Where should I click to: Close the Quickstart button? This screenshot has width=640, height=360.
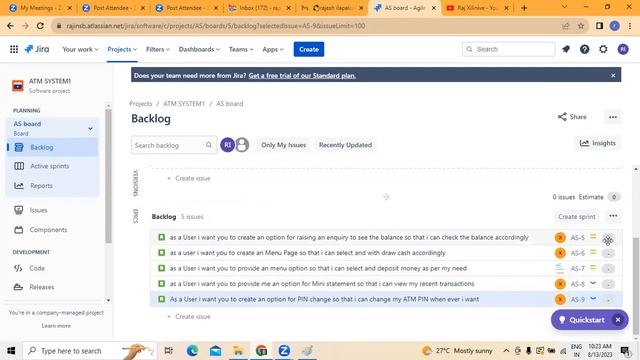(x=618, y=320)
